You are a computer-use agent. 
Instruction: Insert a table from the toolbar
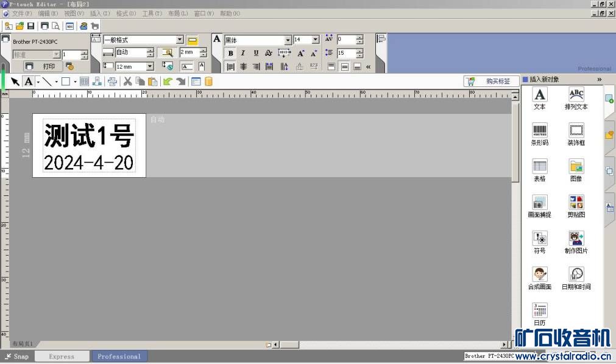[x=84, y=82]
